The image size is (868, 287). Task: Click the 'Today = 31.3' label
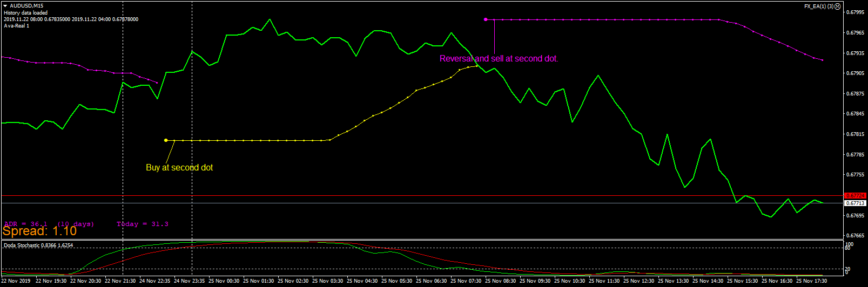pos(143,224)
